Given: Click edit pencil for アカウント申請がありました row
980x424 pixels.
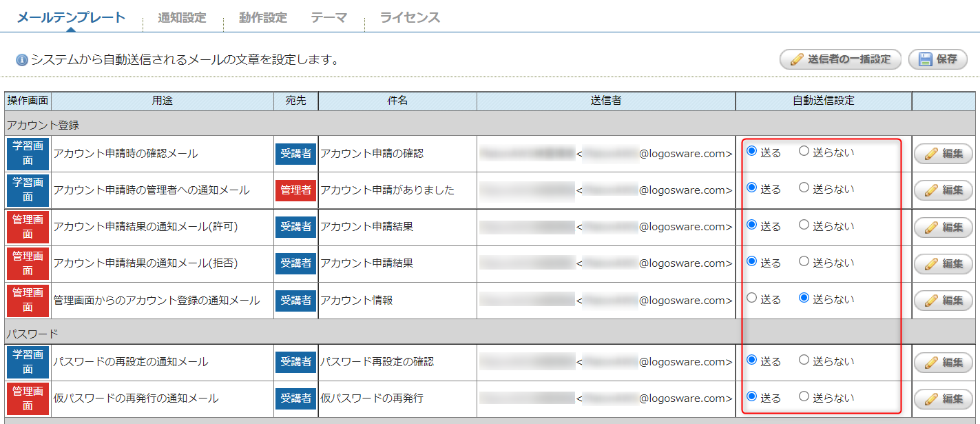Looking at the screenshot, I should (x=932, y=190).
